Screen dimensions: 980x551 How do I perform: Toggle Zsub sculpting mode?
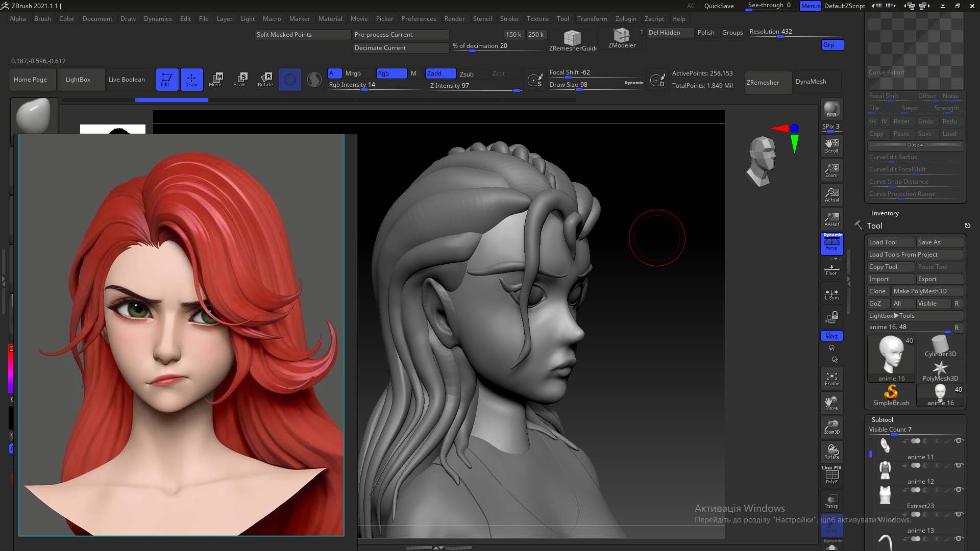467,74
